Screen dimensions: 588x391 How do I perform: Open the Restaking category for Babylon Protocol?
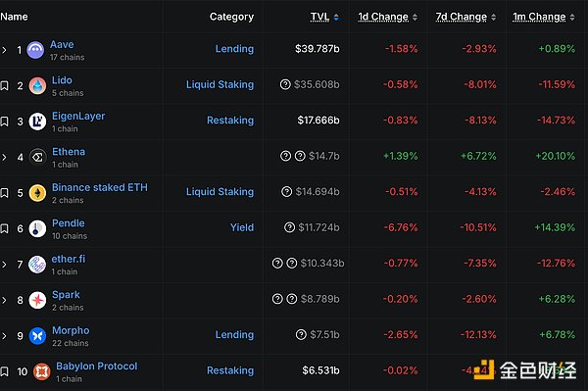click(x=230, y=370)
